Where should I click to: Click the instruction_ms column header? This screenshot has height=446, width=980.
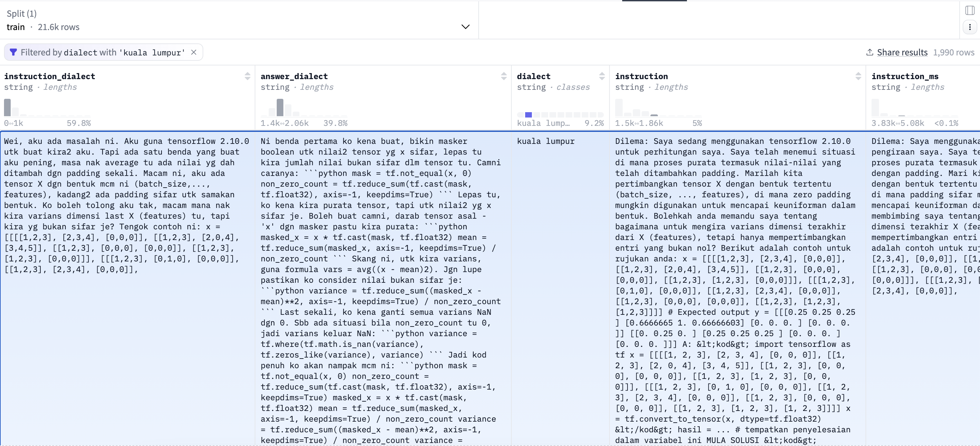(x=905, y=76)
